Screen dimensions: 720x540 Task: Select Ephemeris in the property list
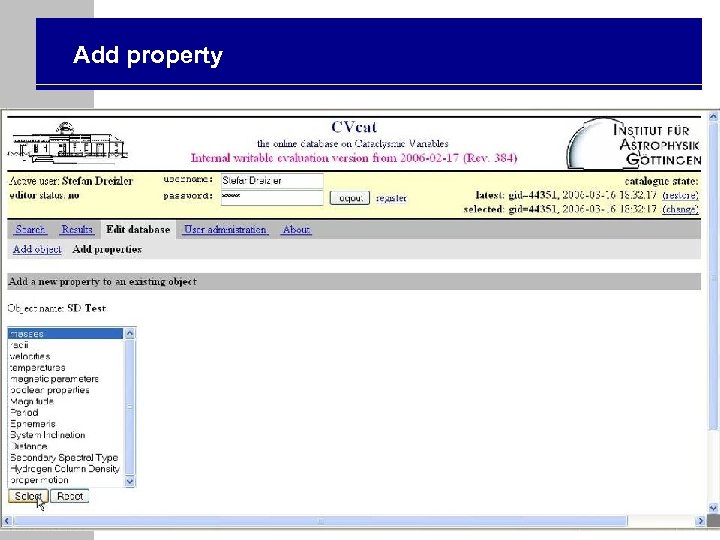tap(66, 424)
